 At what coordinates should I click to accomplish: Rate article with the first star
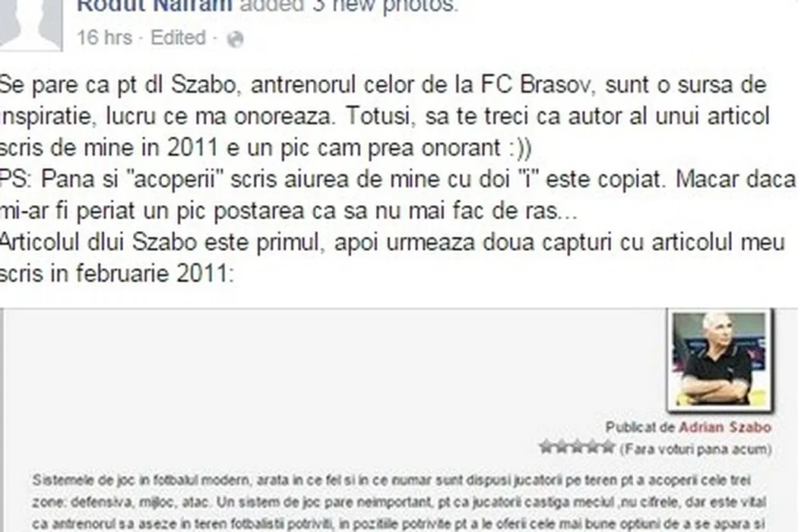click(546, 448)
